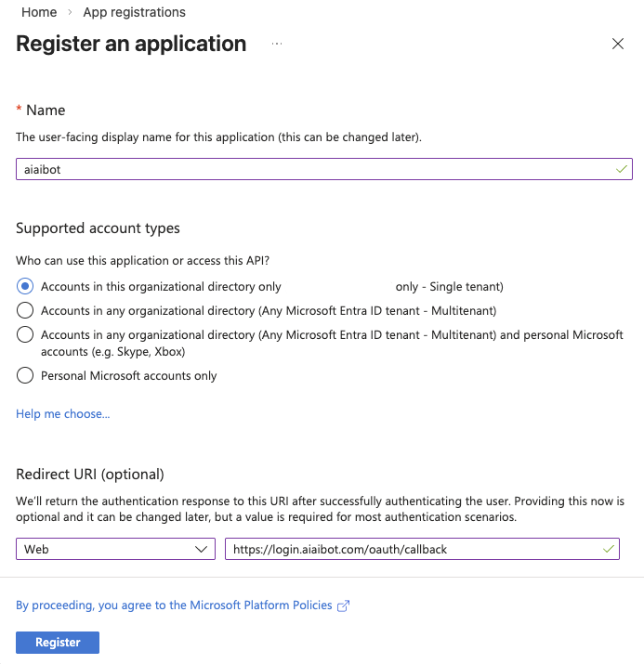Click the application Name text field
Viewport: 644px width, 664px height.
316,169
